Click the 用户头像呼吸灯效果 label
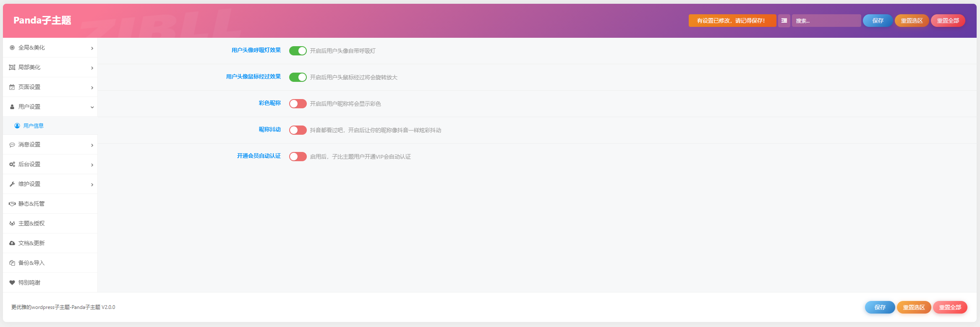This screenshot has height=327, width=980. [x=256, y=50]
